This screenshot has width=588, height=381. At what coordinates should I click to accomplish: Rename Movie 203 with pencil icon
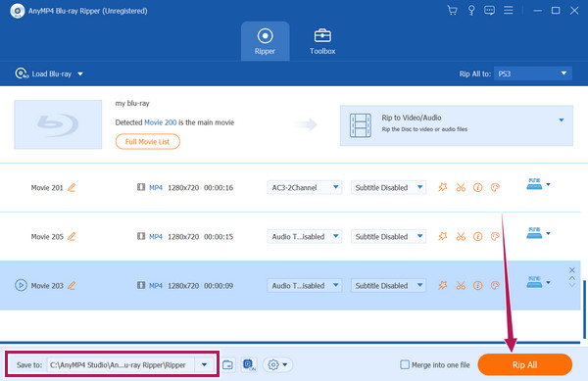(72, 285)
